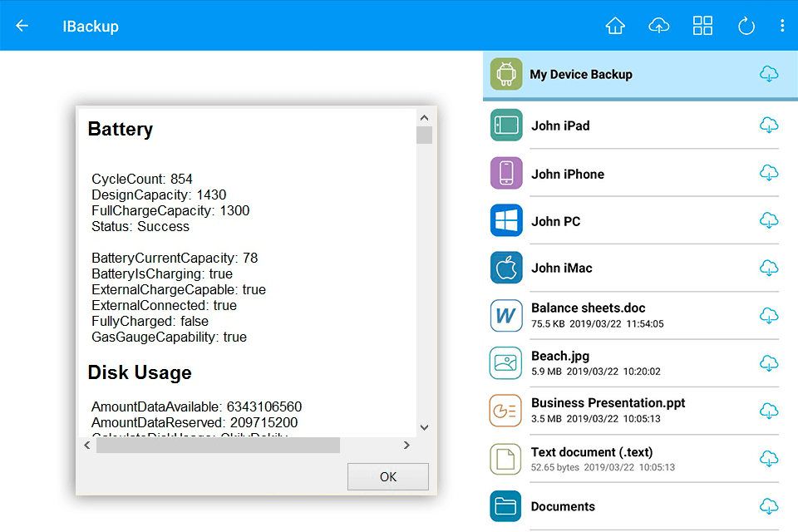This screenshot has width=798, height=532.
Task: Click the Windows icon next to John PC
Action: click(x=505, y=220)
